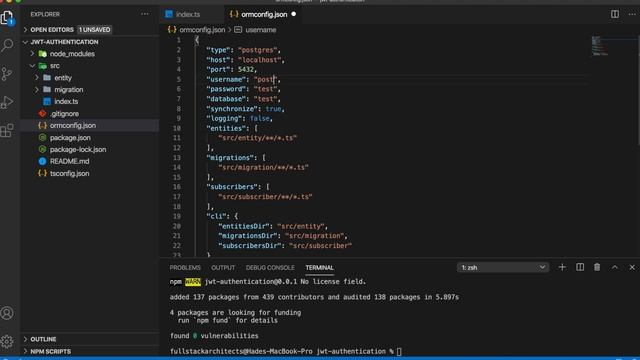Click the "localhost" host value
Screen dimensions: 640x360
click(261, 60)
